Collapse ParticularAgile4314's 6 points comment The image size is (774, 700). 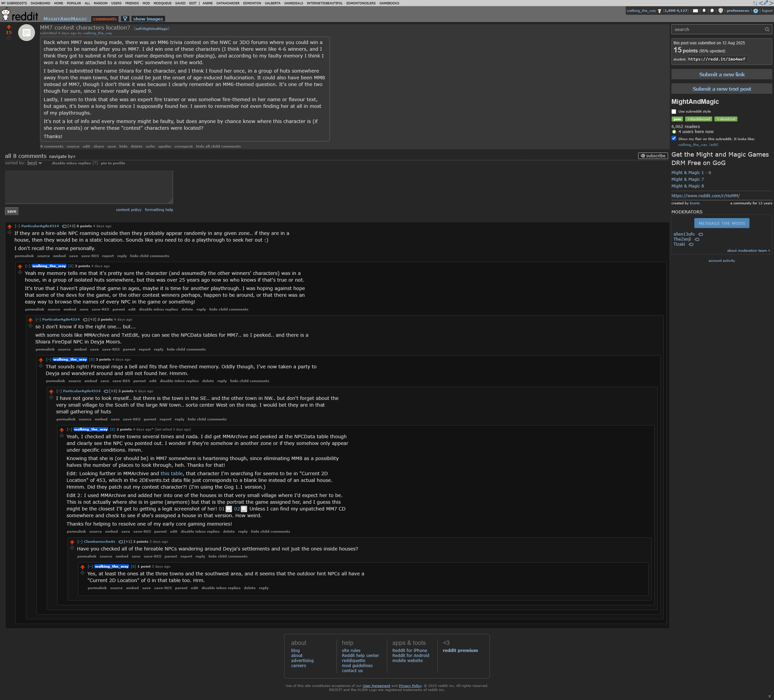pyautogui.click(x=17, y=226)
